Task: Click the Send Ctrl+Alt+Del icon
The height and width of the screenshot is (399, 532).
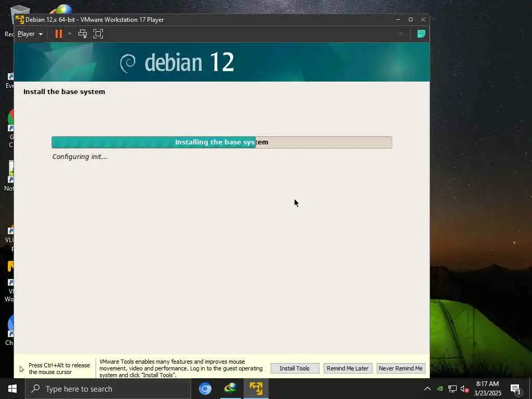Action: click(83, 34)
